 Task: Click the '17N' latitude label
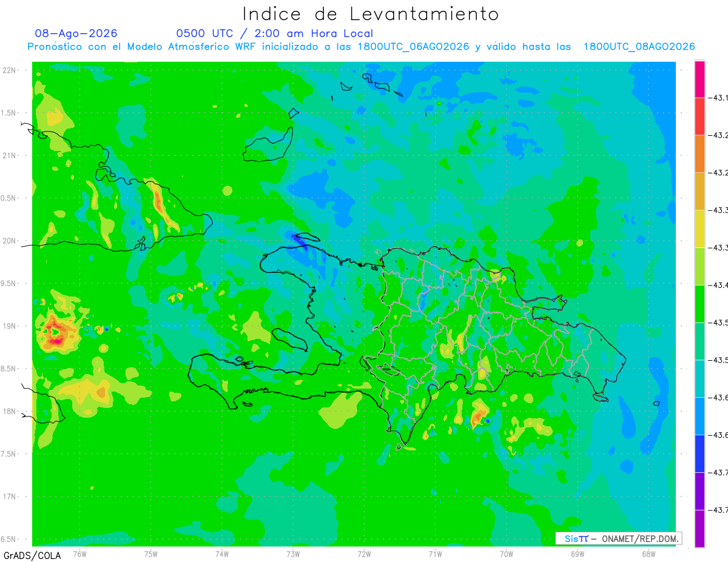tap(10, 497)
